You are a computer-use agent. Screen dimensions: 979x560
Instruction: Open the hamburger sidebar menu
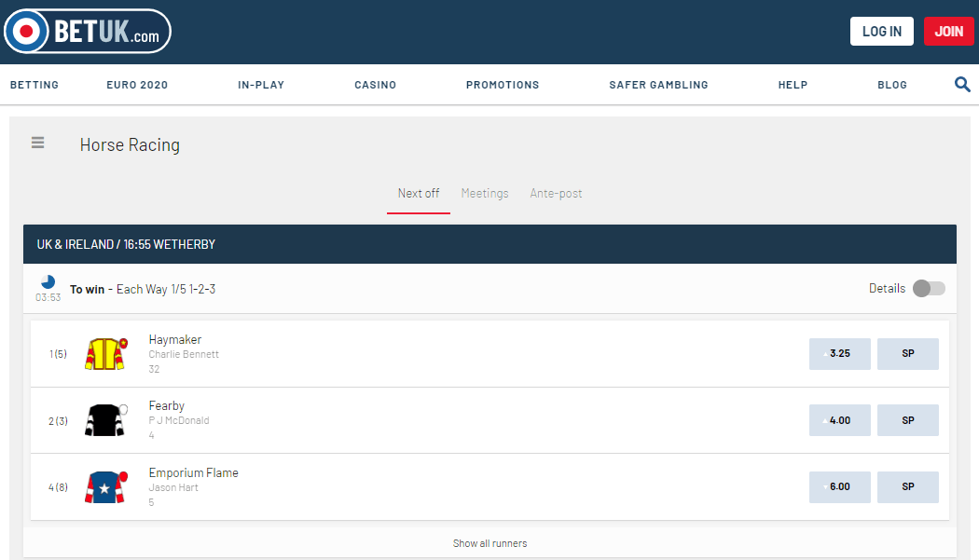[x=37, y=143]
